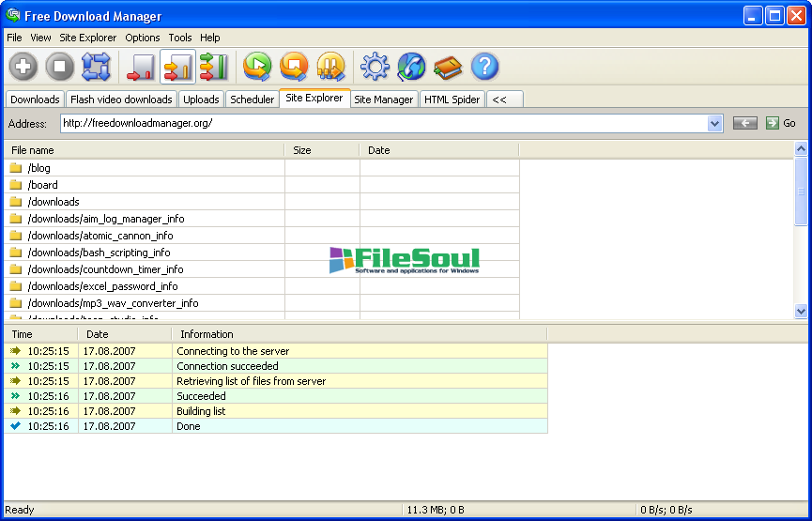Screen dimensions: 812x521
Task: Open the File menu
Action: (14, 38)
